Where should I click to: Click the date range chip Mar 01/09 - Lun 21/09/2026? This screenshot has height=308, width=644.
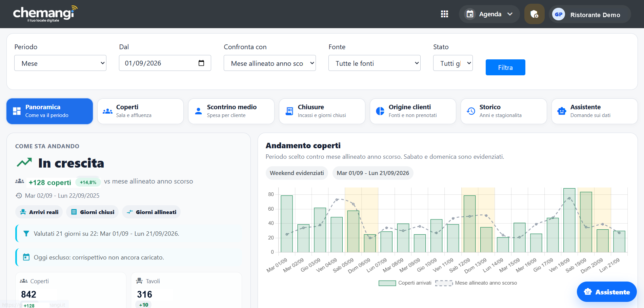(x=373, y=173)
